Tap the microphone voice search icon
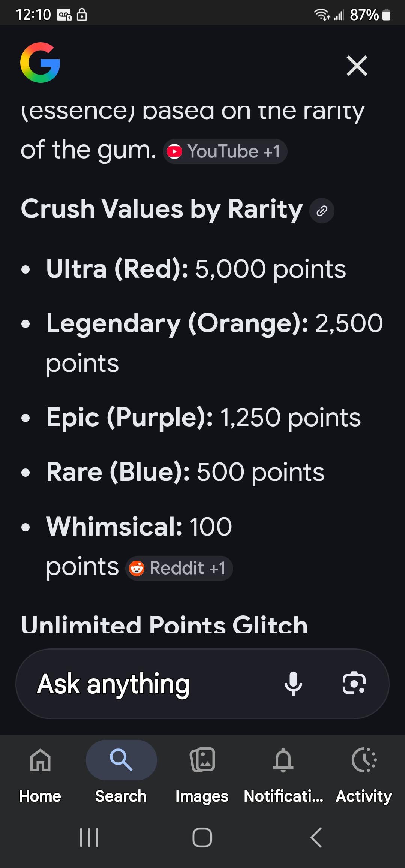The height and width of the screenshot is (868, 405). pos(293,683)
